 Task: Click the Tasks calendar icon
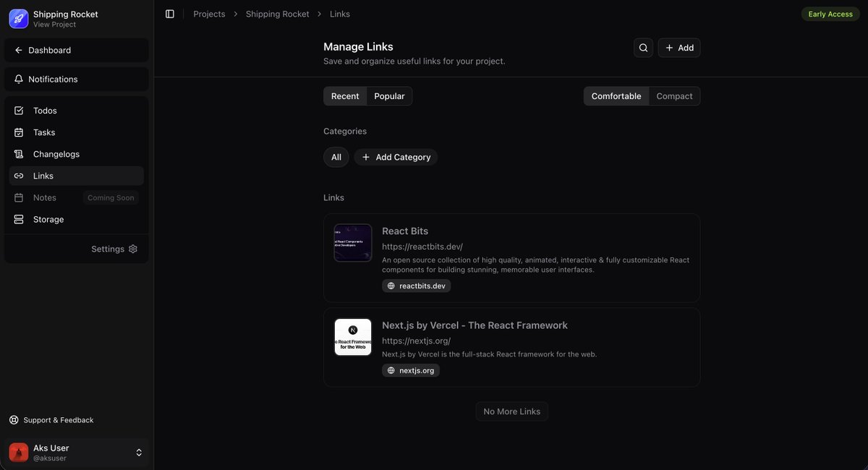pyautogui.click(x=19, y=132)
